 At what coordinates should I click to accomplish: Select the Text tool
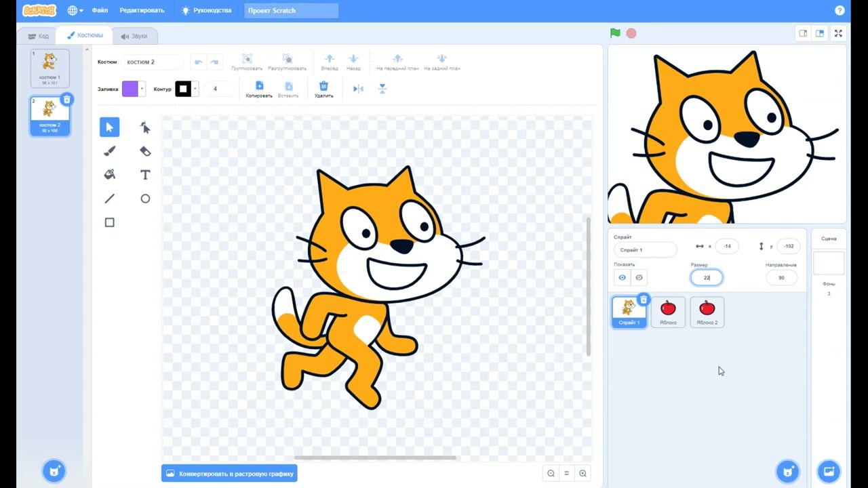coord(145,175)
